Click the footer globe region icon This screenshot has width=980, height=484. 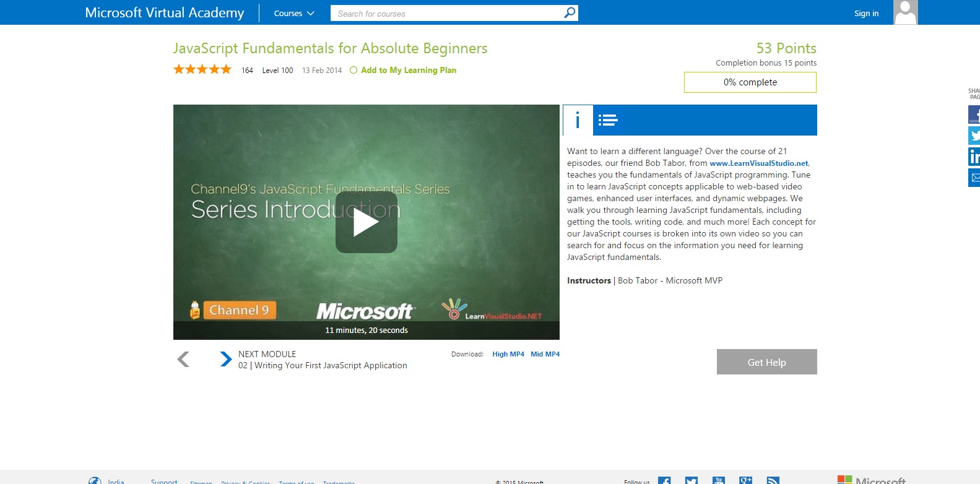click(95, 480)
